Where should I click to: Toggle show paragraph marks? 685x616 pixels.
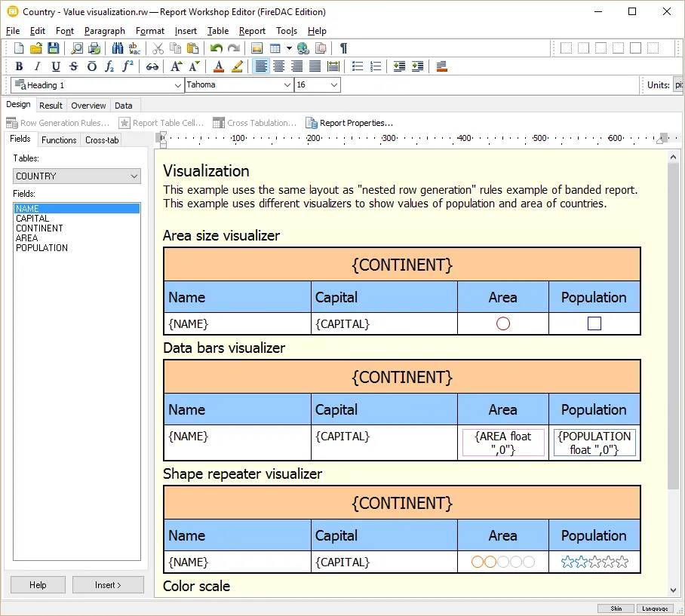tap(343, 48)
